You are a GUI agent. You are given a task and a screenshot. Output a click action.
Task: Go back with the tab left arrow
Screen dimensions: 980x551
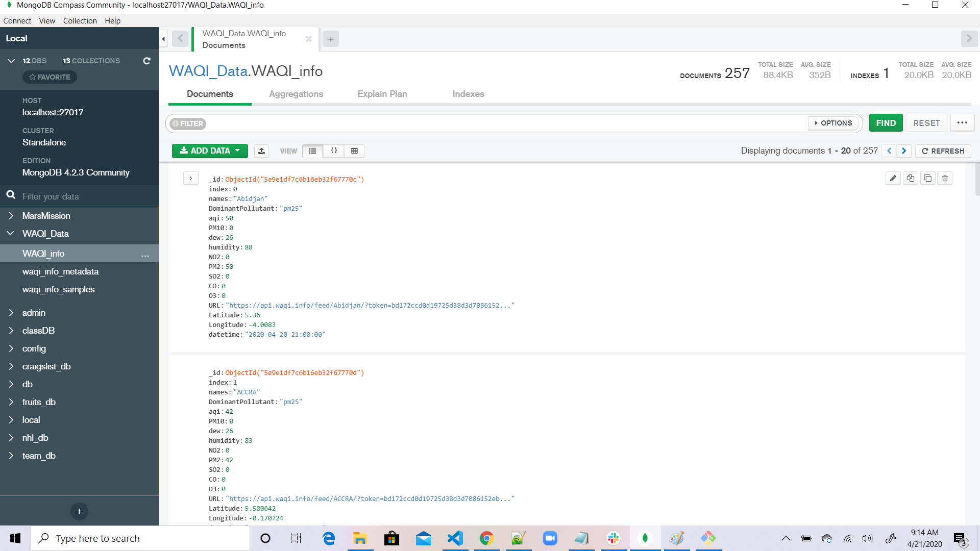tap(180, 39)
